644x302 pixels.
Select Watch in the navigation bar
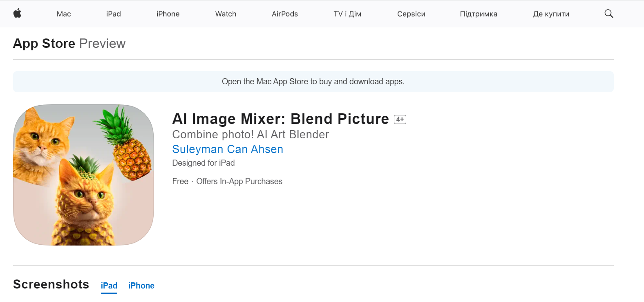tap(226, 14)
